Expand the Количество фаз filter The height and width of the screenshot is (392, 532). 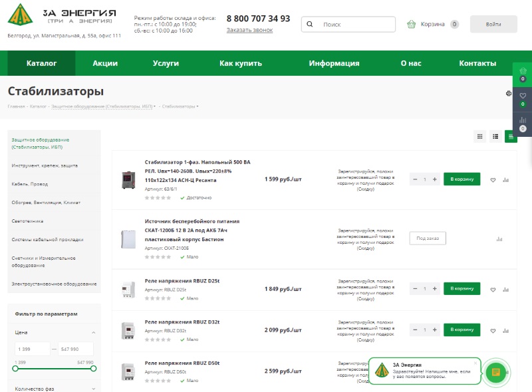point(94,389)
